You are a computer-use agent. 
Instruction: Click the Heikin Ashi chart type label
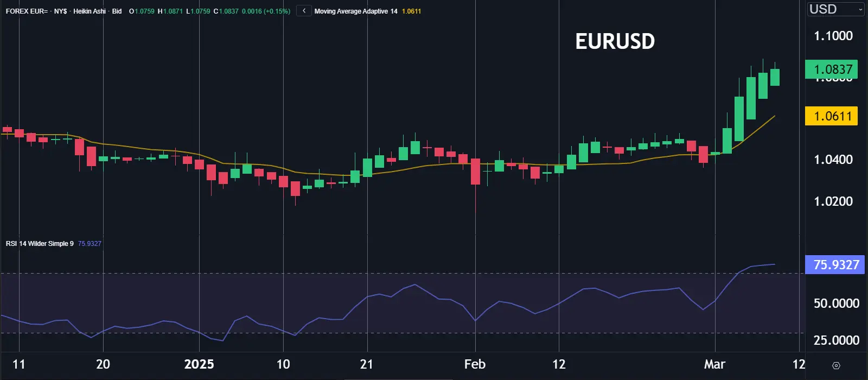[x=90, y=11]
